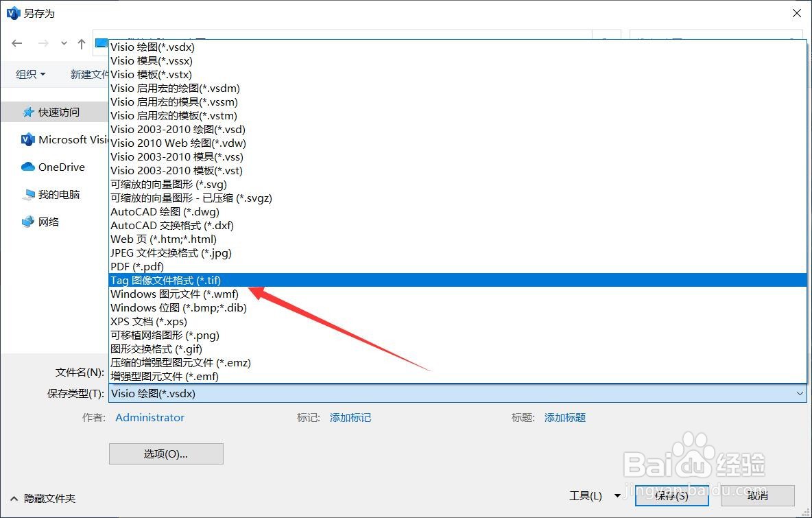Select XPS 文档 (*.xps)
Viewport: 812px width, 518px height.
click(458, 322)
